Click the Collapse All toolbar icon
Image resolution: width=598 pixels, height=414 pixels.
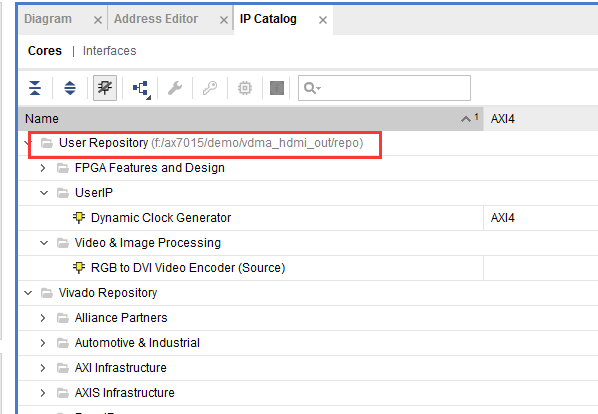click(x=35, y=88)
